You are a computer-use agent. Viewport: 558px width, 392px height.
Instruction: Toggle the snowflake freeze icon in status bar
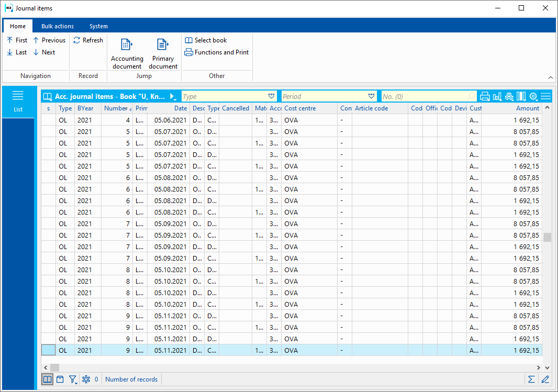click(86, 379)
